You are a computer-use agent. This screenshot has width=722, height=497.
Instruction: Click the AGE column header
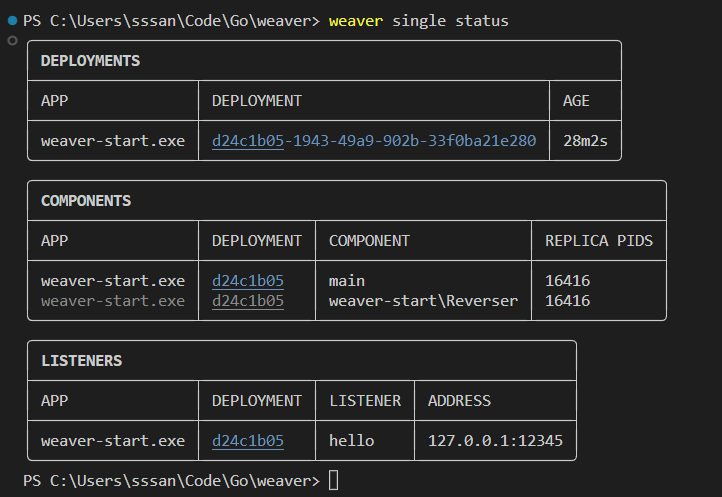click(x=576, y=101)
